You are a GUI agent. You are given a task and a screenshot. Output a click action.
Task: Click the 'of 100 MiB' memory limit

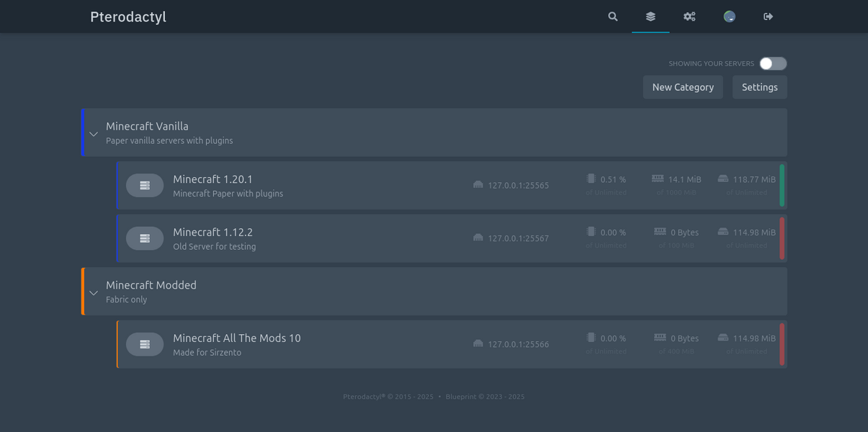[x=676, y=246]
